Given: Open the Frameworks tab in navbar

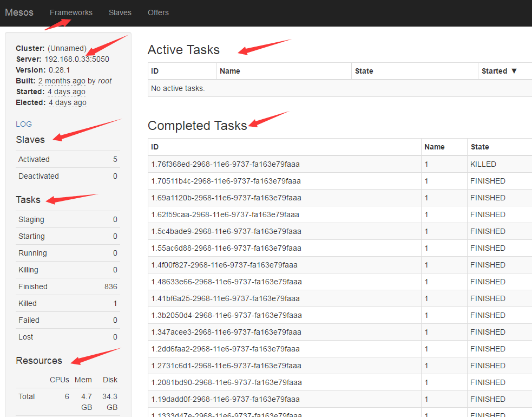Looking at the screenshot, I should click(71, 12).
